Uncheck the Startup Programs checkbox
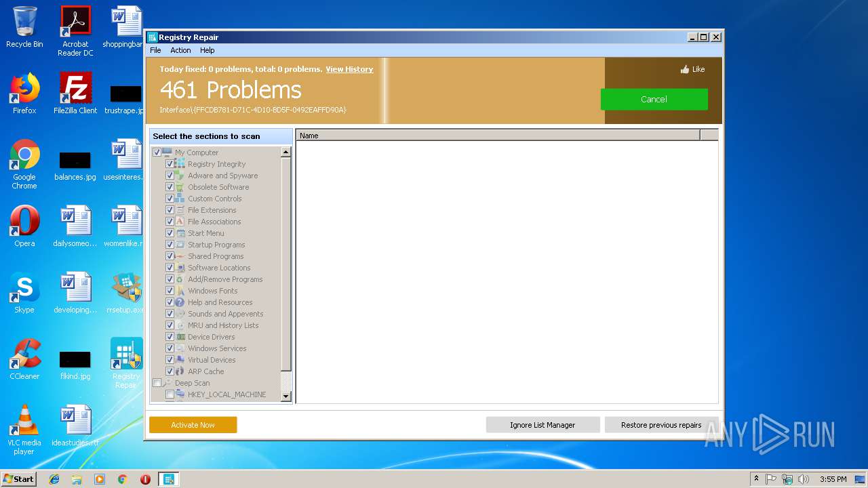868x488 pixels. pos(170,245)
